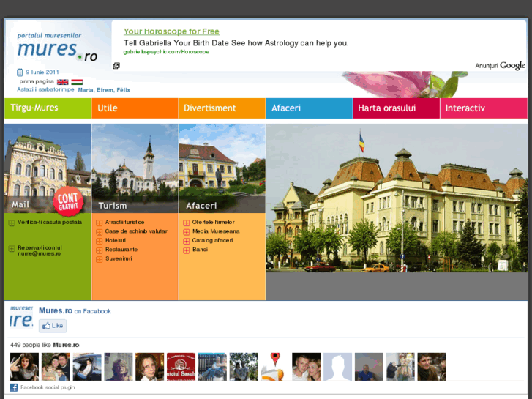The width and height of the screenshot is (532, 399).
Task: Click the name-day text Marta, Efrem, Felix
Action: (104, 90)
